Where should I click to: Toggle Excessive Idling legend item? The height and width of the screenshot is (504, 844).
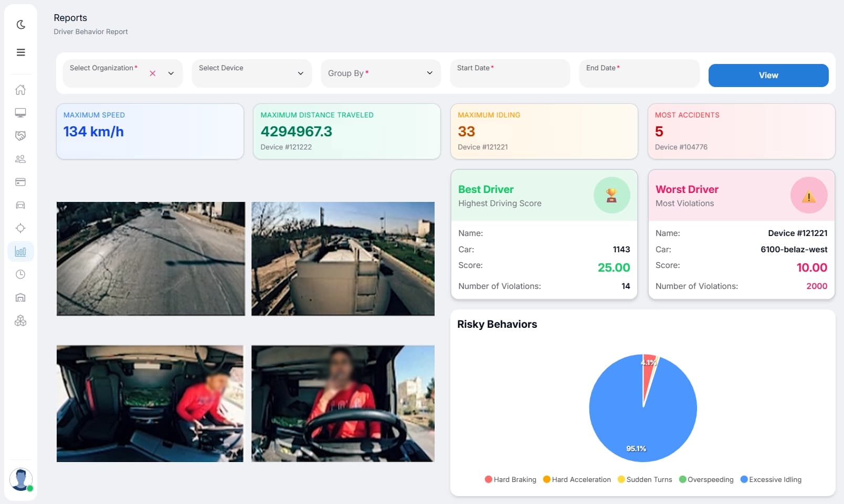pyautogui.click(x=771, y=479)
